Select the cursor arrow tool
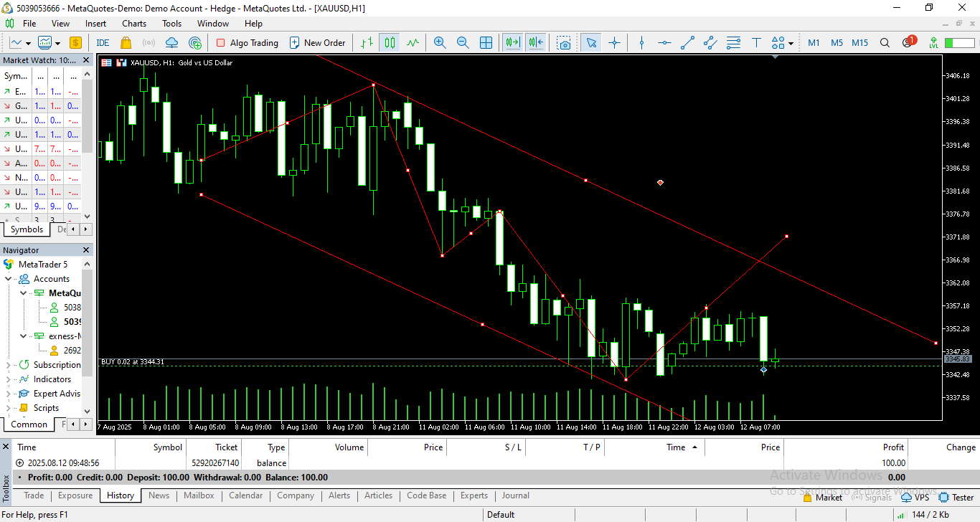The image size is (980, 522). coord(591,43)
